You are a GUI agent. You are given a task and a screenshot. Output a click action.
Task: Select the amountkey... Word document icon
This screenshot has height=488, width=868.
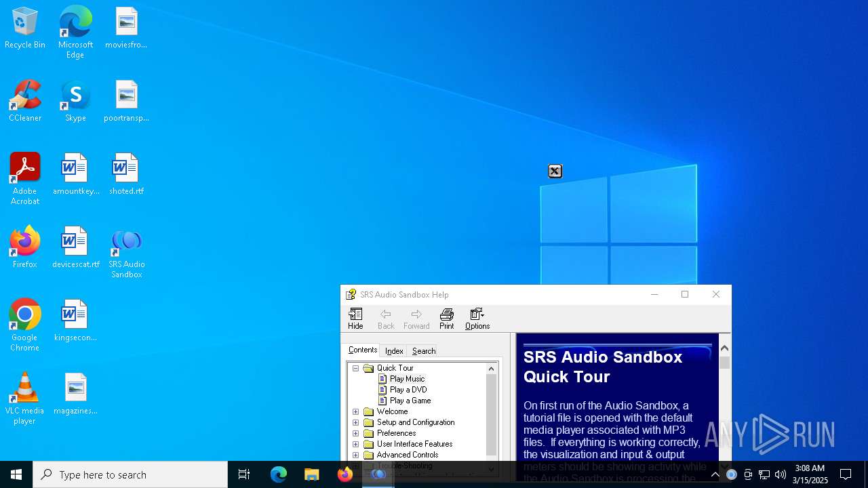pos(75,175)
